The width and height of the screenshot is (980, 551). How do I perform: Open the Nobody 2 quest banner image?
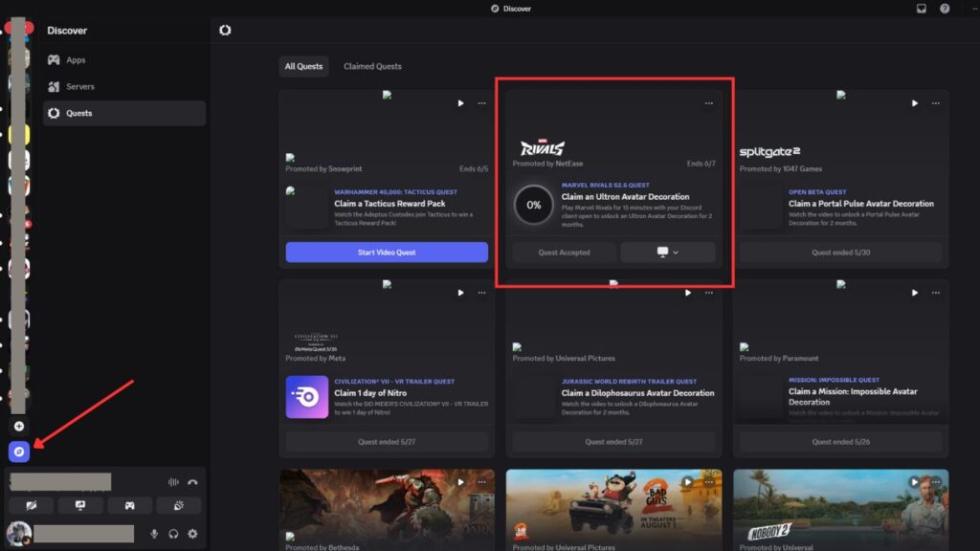point(840,510)
